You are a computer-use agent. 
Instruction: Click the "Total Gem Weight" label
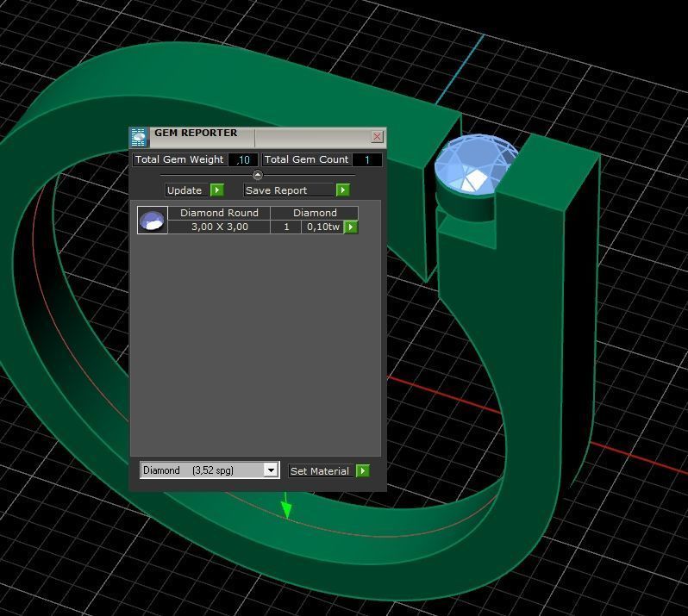[179, 159]
